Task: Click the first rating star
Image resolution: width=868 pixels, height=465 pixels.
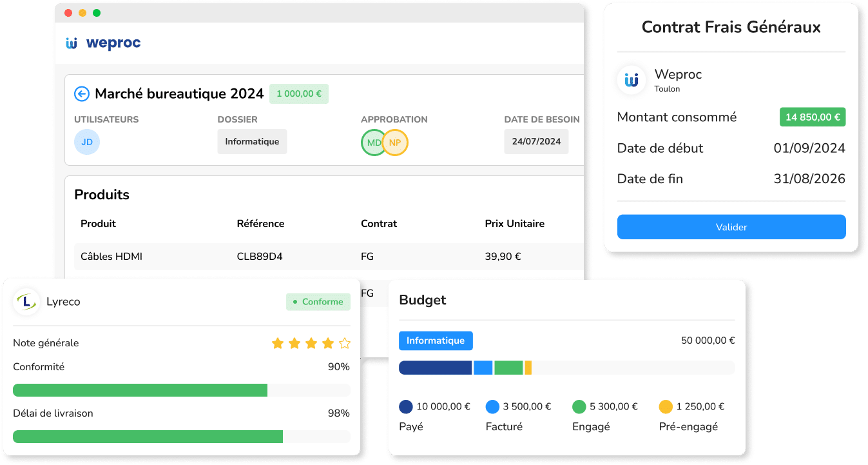Action: pos(278,343)
